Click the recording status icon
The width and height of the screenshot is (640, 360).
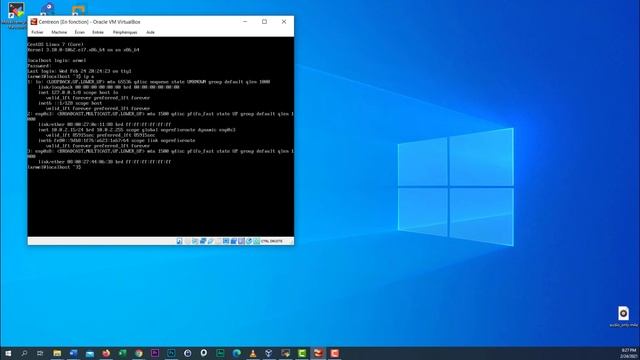tap(233, 241)
